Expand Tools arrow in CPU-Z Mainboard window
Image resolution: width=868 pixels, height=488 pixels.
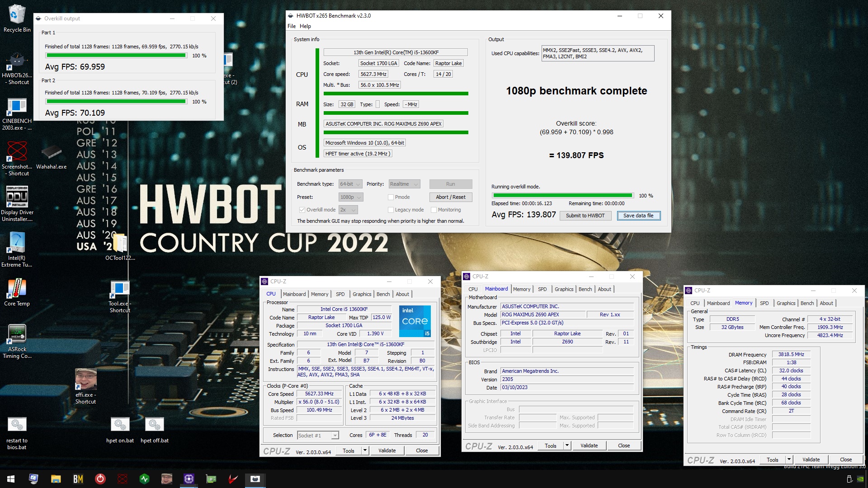click(567, 446)
